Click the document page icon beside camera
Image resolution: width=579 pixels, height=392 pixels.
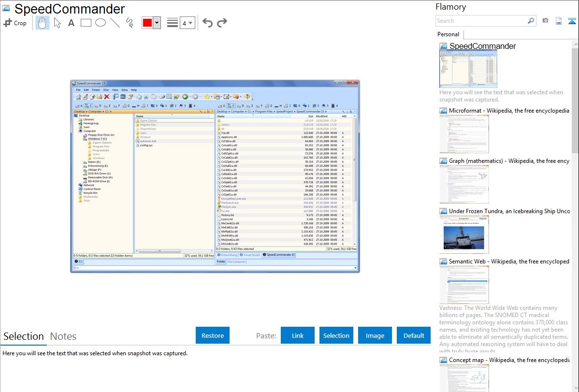click(559, 21)
